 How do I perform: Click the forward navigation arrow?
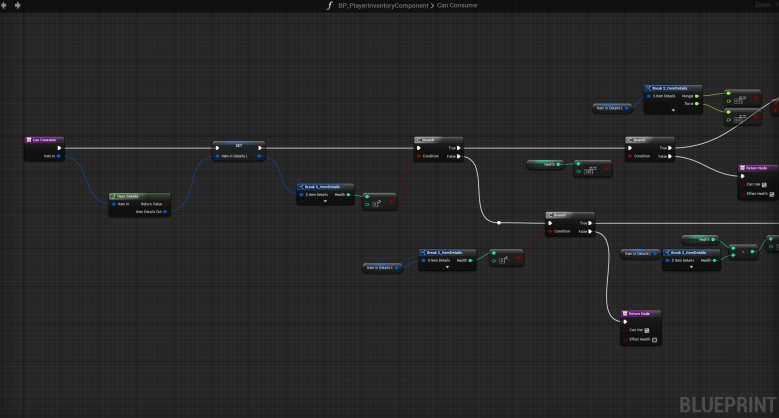coord(19,5)
